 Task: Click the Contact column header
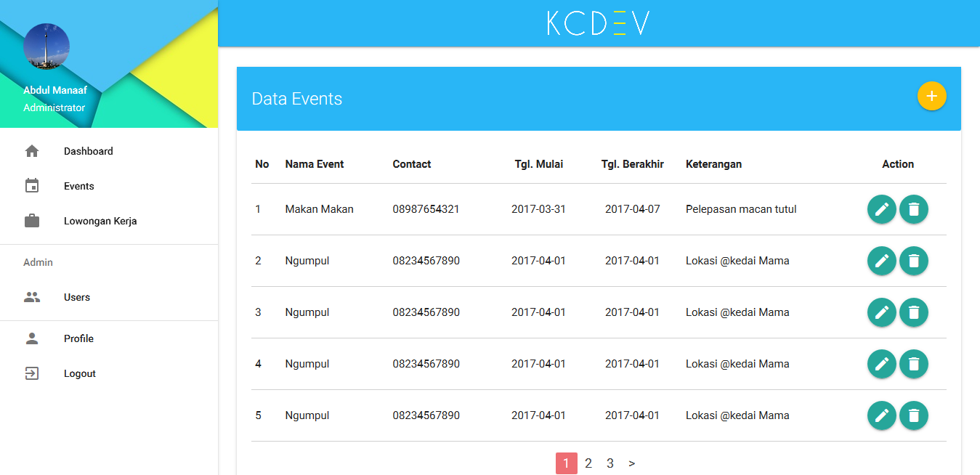point(412,164)
